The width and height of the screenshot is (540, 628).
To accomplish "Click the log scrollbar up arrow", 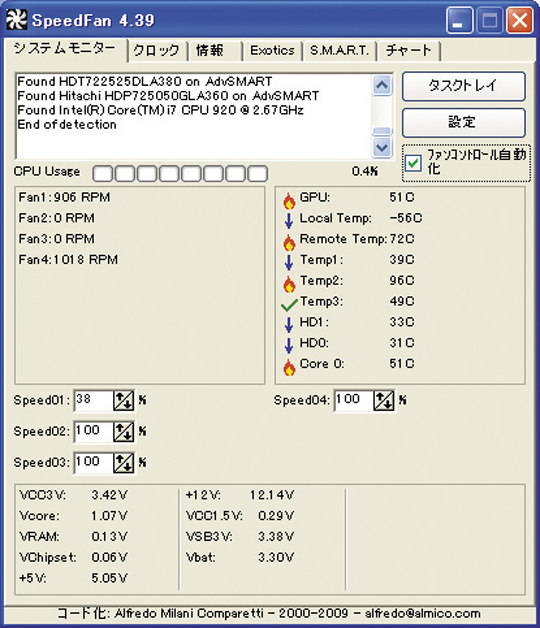I will click(x=382, y=85).
